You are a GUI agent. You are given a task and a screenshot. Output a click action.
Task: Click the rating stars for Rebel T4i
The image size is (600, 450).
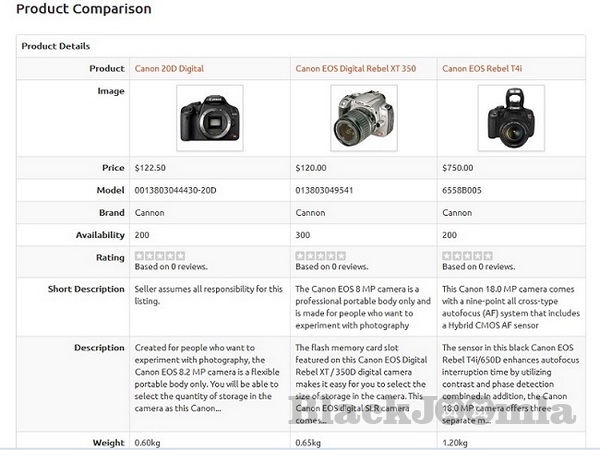(x=467, y=256)
